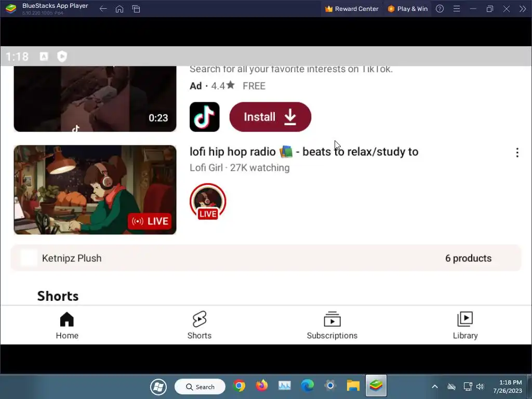Open the Subscriptions tab

pyautogui.click(x=332, y=325)
